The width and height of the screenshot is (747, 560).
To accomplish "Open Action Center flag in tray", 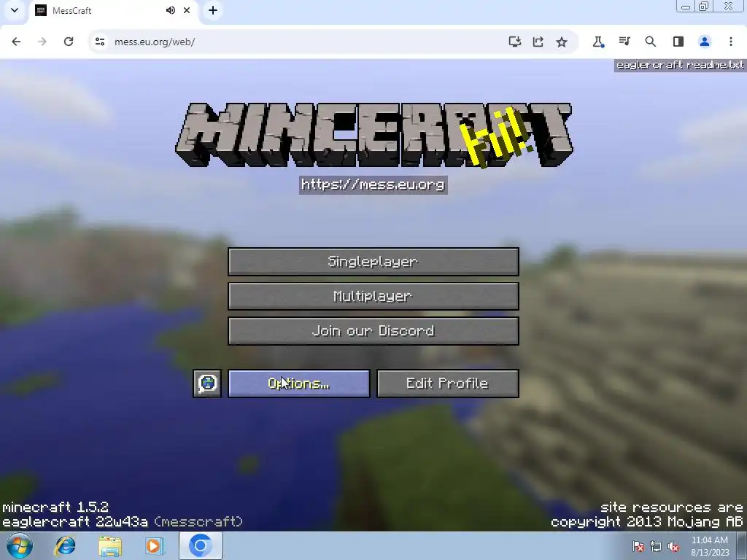I will coord(638,546).
